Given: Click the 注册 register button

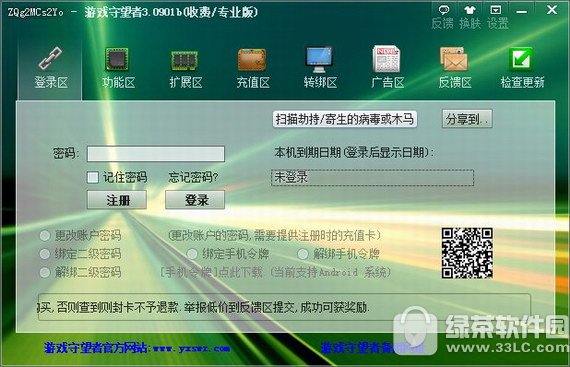Looking at the screenshot, I should (x=117, y=200).
